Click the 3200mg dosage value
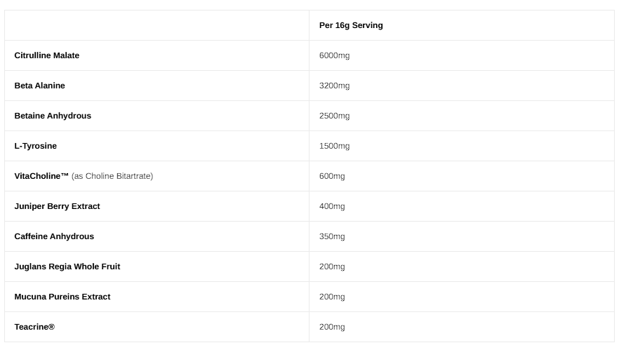 (334, 86)
